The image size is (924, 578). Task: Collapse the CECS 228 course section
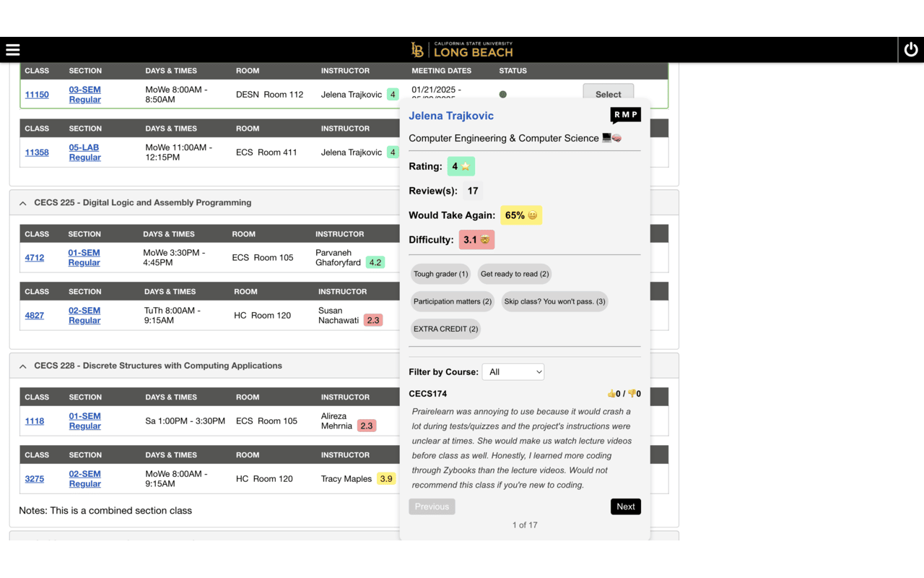(23, 366)
